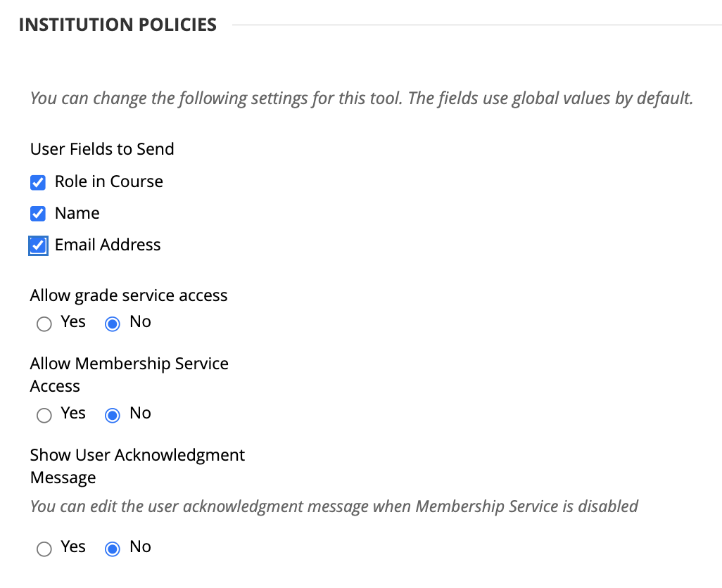
Task: Select Yes radio for grade service access
Action: tap(44, 324)
